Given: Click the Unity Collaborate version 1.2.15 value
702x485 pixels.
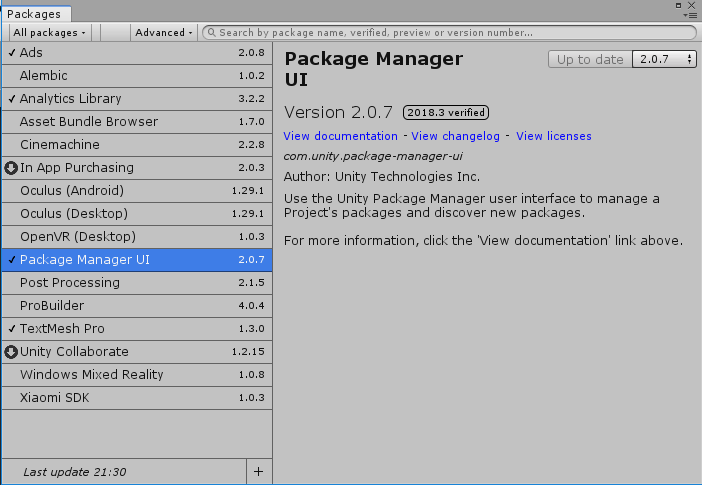Looking at the screenshot, I should (248, 352).
